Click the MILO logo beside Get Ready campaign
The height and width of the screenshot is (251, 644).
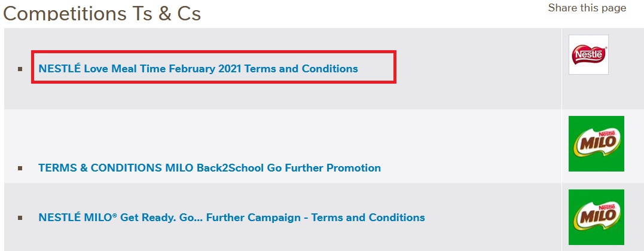click(596, 217)
